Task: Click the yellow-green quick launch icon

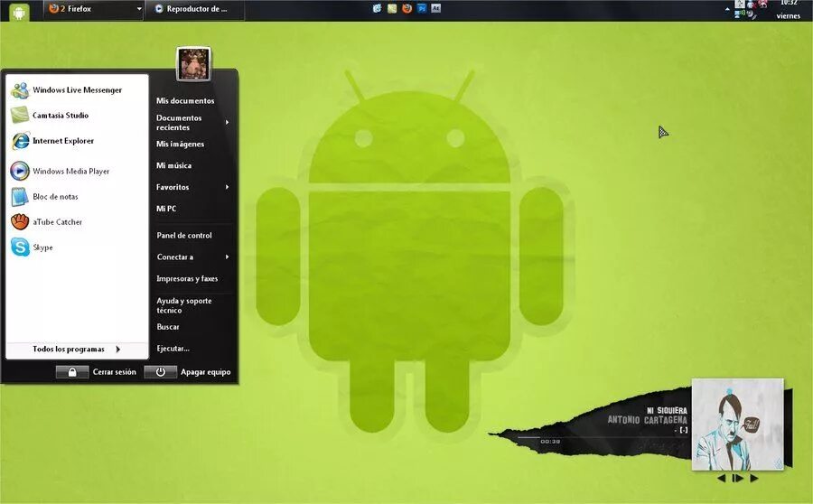Action: [392, 8]
